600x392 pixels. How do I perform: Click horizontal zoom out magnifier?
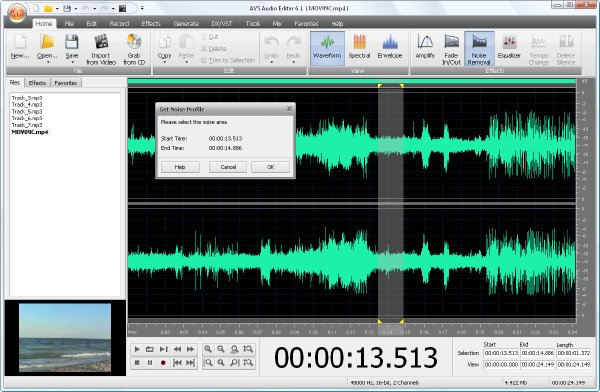point(221,349)
